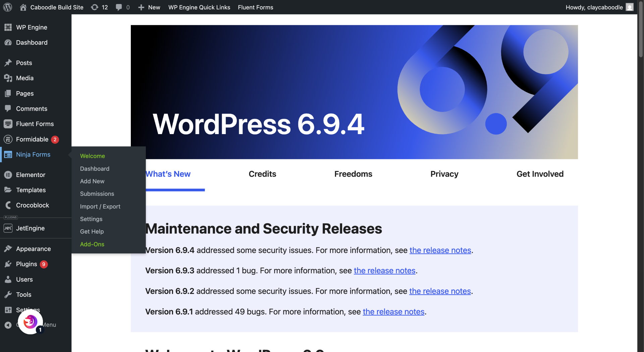The width and height of the screenshot is (644, 352).
Task: Open Templates in sidebar menu
Action: 31,190
